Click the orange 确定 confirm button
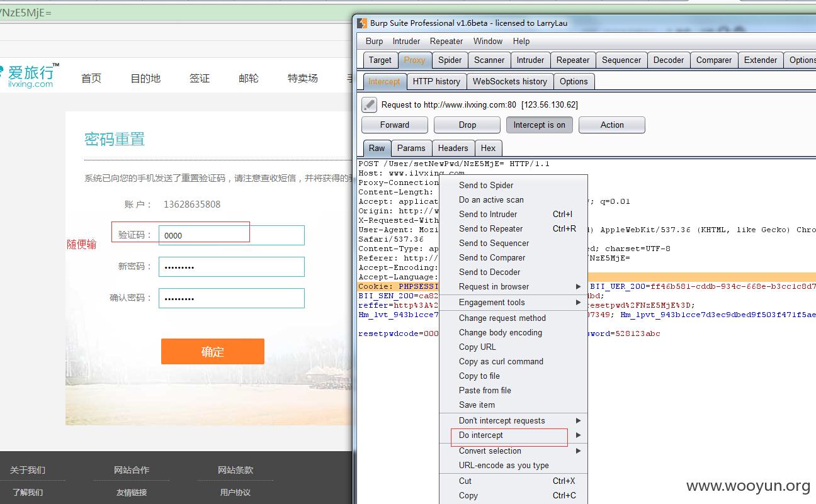Image resolution: width=816 pixels, height=504 pixels. click(x=213, y=352)
